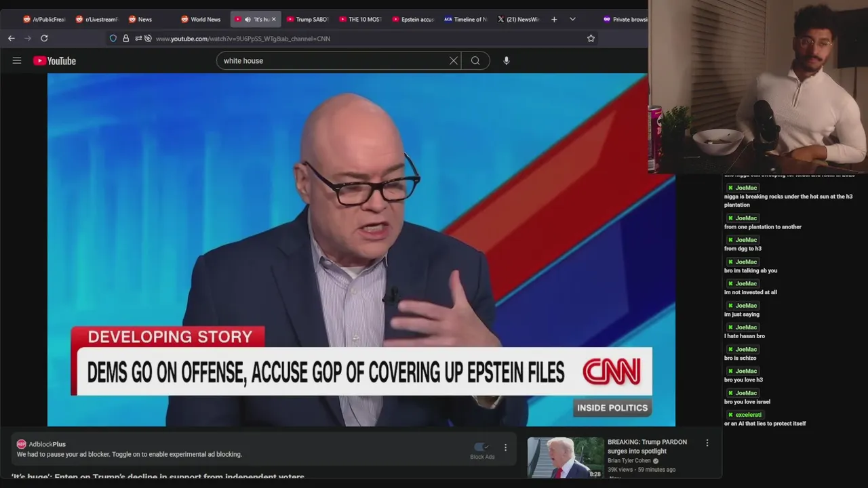Click the YouTube logo to go home

[x=54, y=61]
